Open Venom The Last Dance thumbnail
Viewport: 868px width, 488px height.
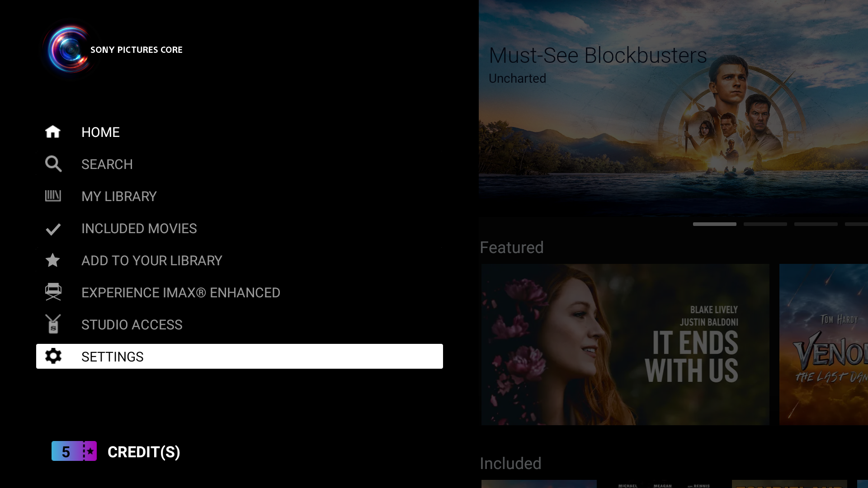tap(823, 344)
